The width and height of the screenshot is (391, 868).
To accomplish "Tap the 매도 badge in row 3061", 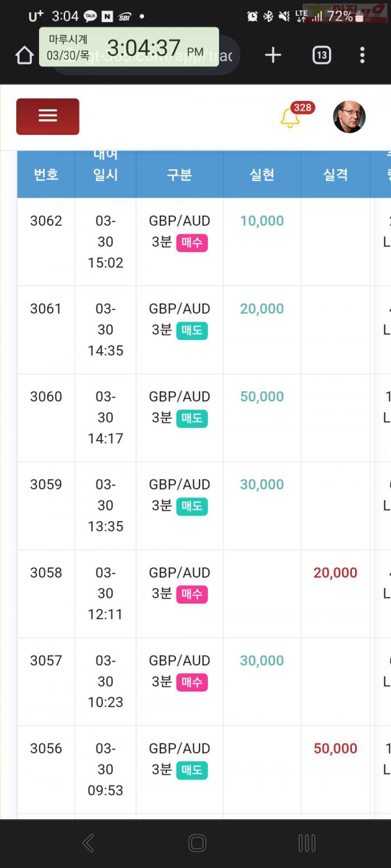I will click(x=192, y=331).
